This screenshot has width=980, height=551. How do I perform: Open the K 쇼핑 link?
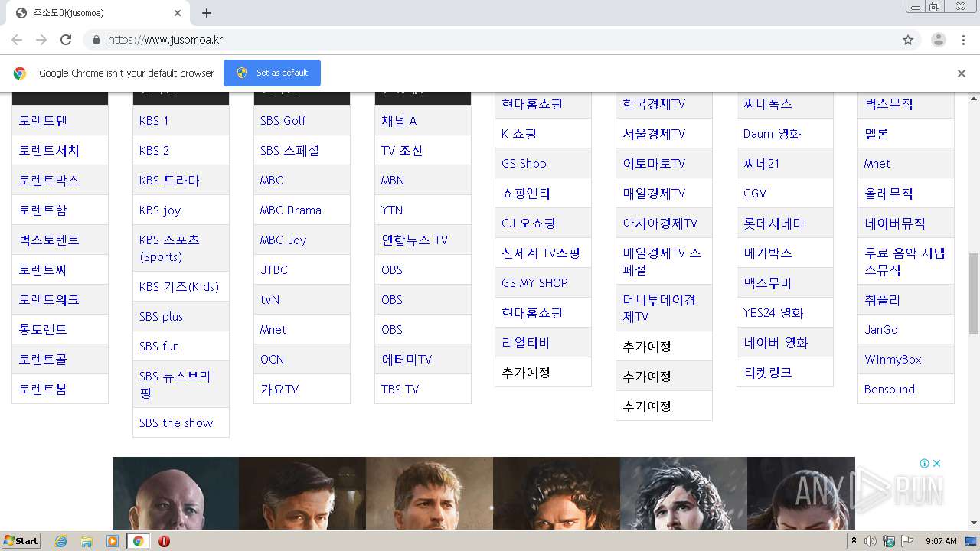pyautogui.click(x=519, y=134)
